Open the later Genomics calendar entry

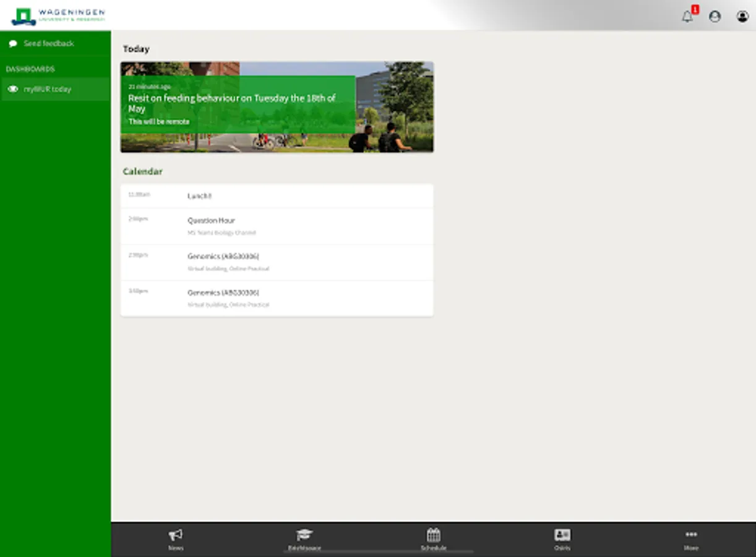click(x=277, y=298)
